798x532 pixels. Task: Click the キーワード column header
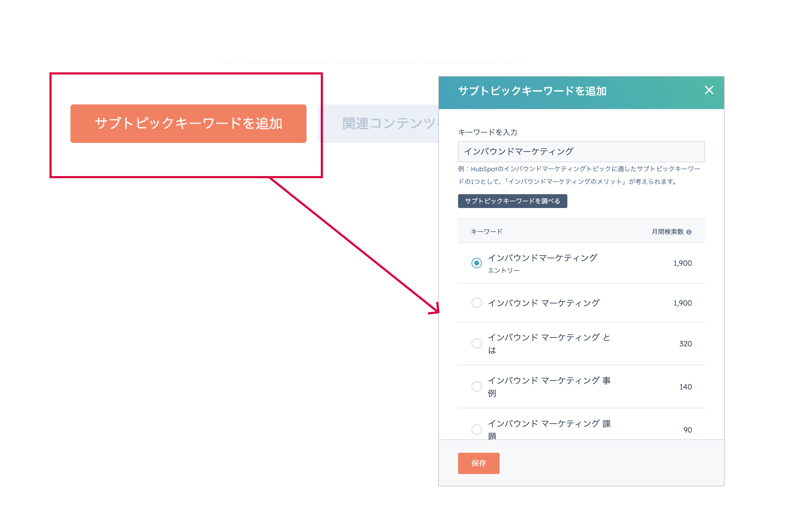pos(486,232)
